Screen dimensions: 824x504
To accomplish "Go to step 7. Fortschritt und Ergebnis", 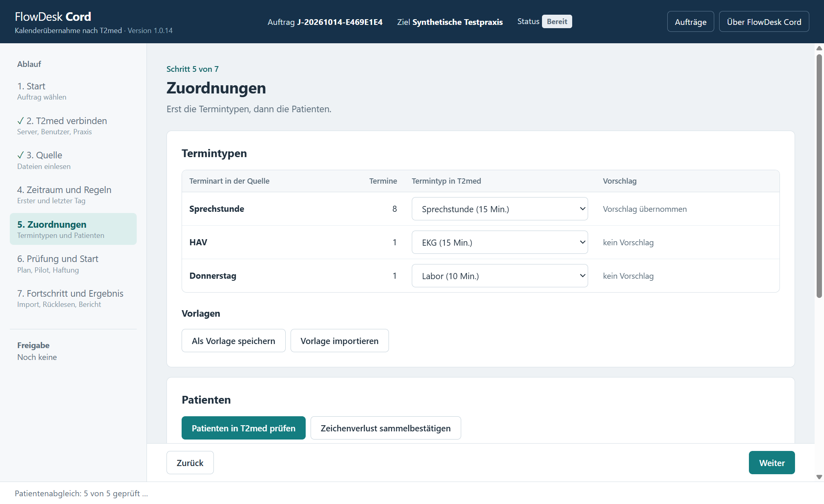I will point(73,298).
